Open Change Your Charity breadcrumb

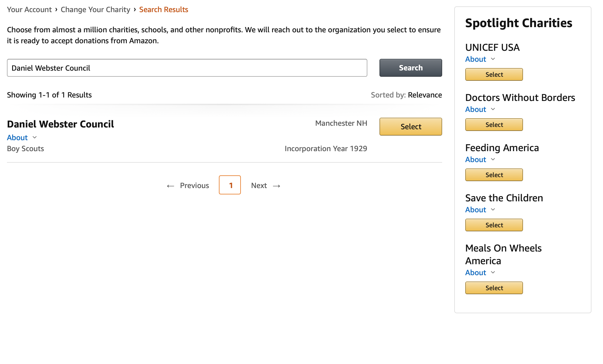95,10
